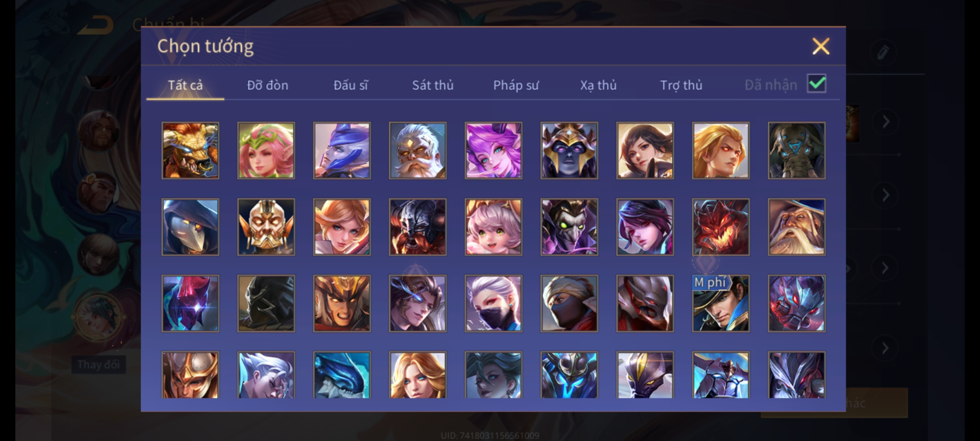980x441 pixels.
Task: Switch to the Trợ thủ tab
Action: [681, 85]
